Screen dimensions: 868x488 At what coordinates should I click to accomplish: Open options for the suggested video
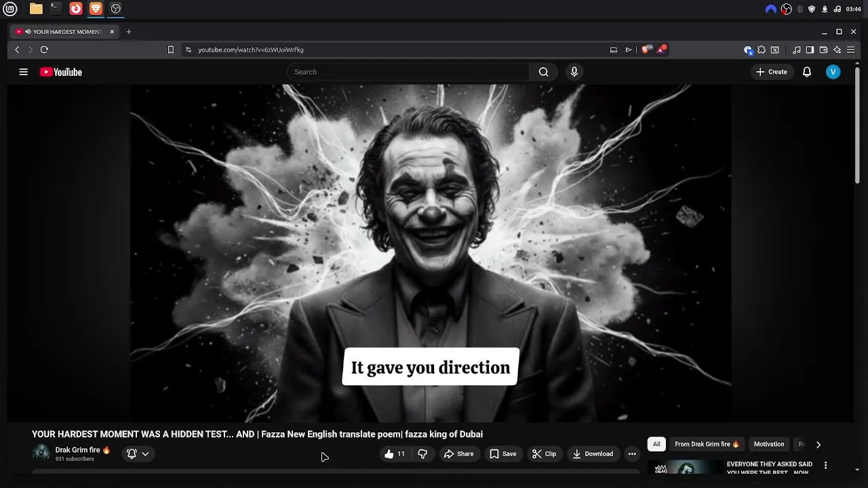[x=825, y=465]
